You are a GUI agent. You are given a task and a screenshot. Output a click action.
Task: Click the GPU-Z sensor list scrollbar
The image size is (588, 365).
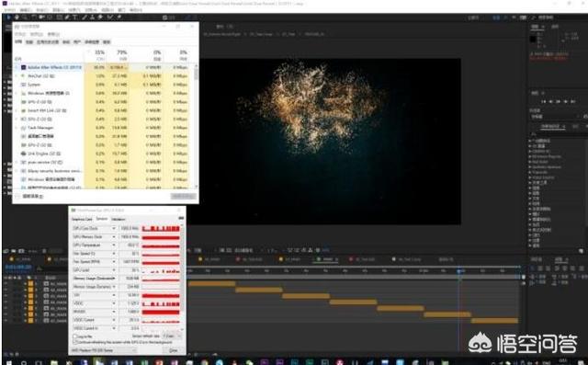(183, 278)
